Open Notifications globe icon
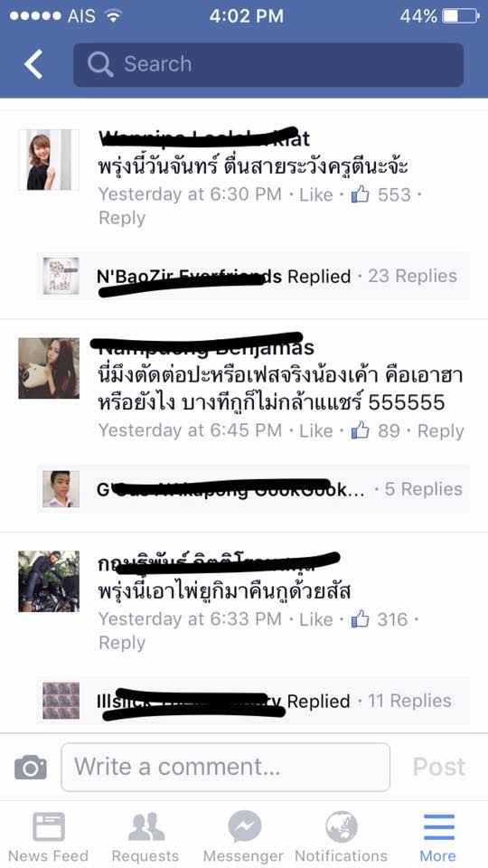 tap(342, 827)
